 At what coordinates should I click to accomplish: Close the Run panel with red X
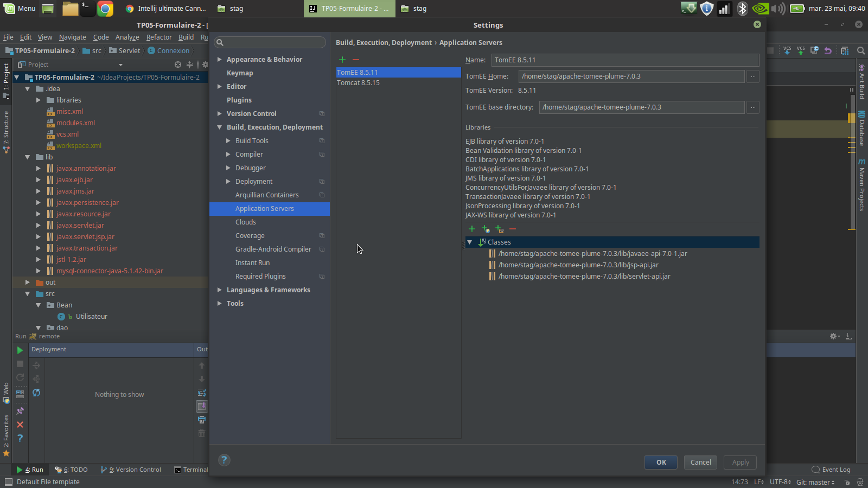(20, 425)
